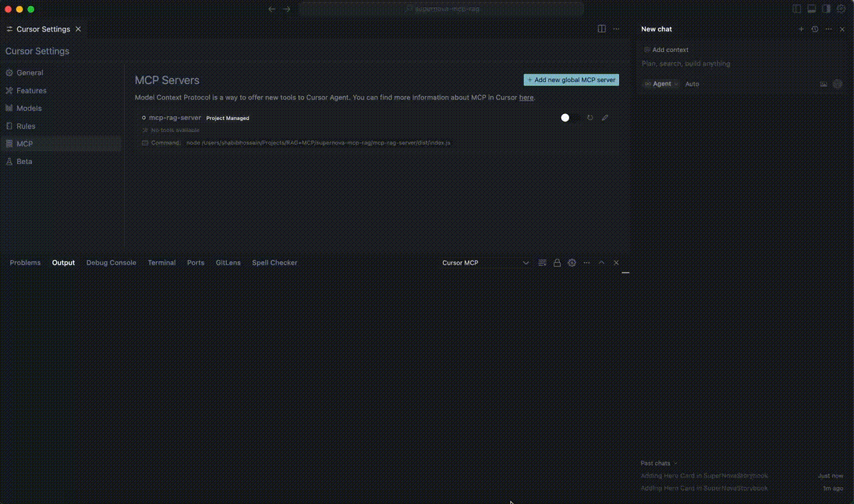Switch to the Ports panel tab
Screen dimensions: 854x504
[195, 263]
